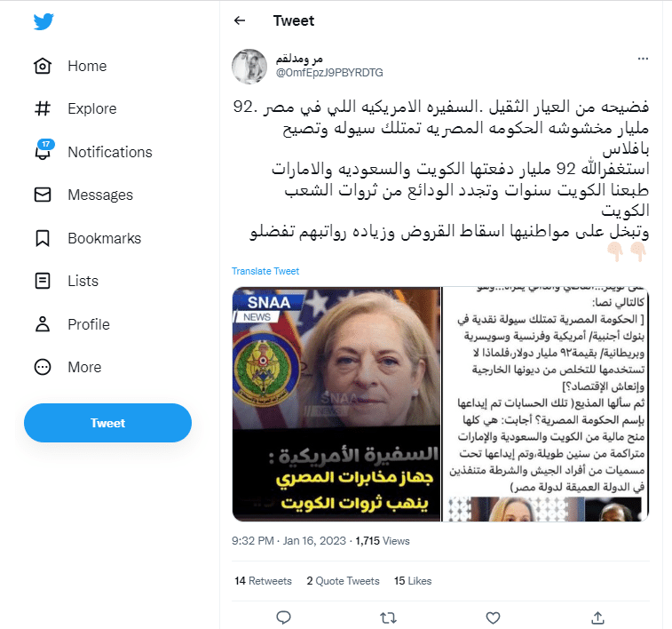Click the Translate Tweet link
The image size is (672, 629).
[x=265, y=271]
